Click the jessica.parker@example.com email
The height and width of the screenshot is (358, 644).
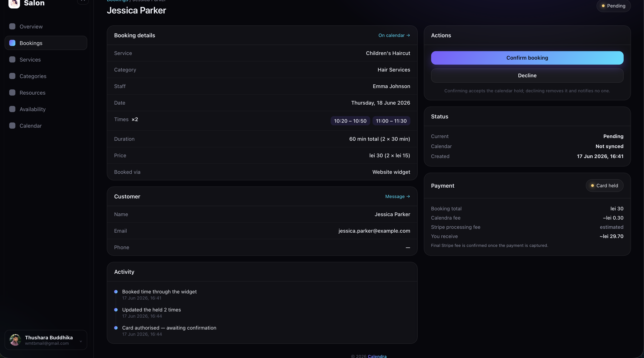click(374, 231)
